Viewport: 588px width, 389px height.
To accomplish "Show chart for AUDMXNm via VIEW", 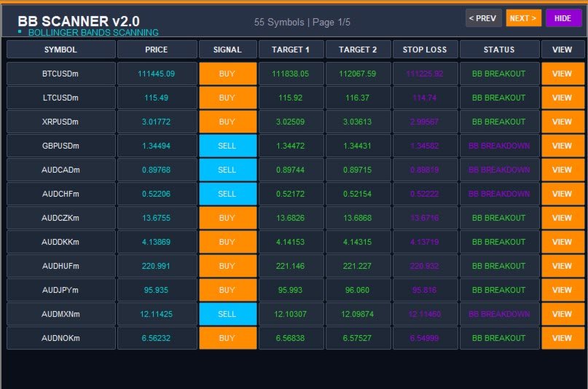I will coord(562,314).
